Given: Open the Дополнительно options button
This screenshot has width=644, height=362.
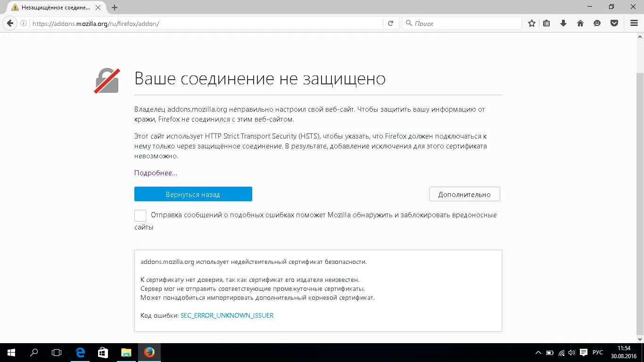Looking at the screenshot, I should click(x=464, y=194).
